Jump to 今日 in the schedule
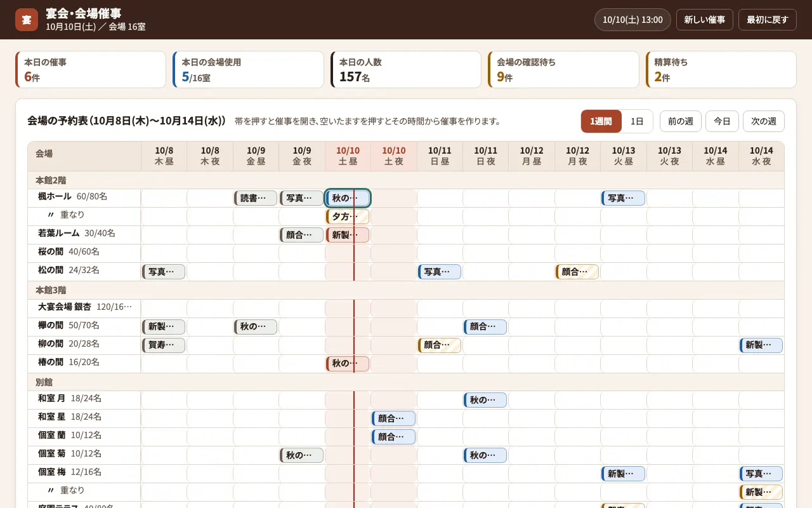Viewport: 812px width, 508px height. pyautogui.click(x=722, y=121)
